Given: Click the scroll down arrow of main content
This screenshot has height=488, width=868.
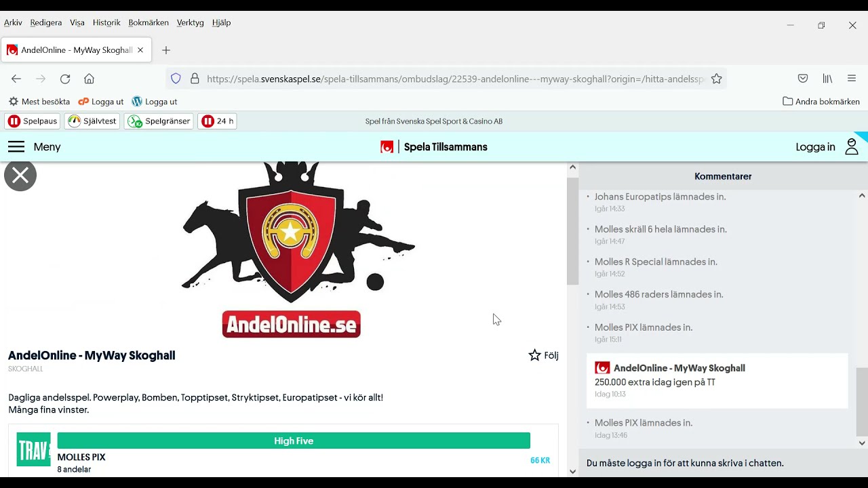Looking at the screenshot, I should 572,471.
